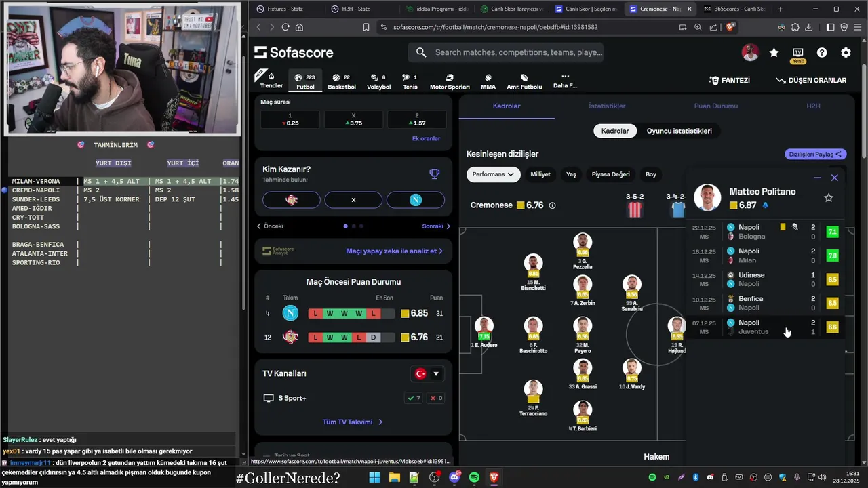
Task: Downvote S Sport+ channel with X
Action: point(435,399)
